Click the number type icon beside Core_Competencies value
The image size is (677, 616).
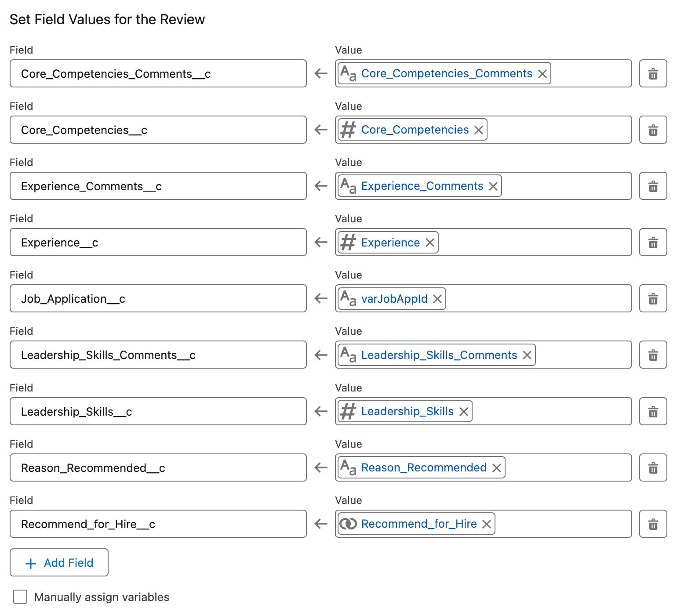pyautogui.click(x=349, y=130)
